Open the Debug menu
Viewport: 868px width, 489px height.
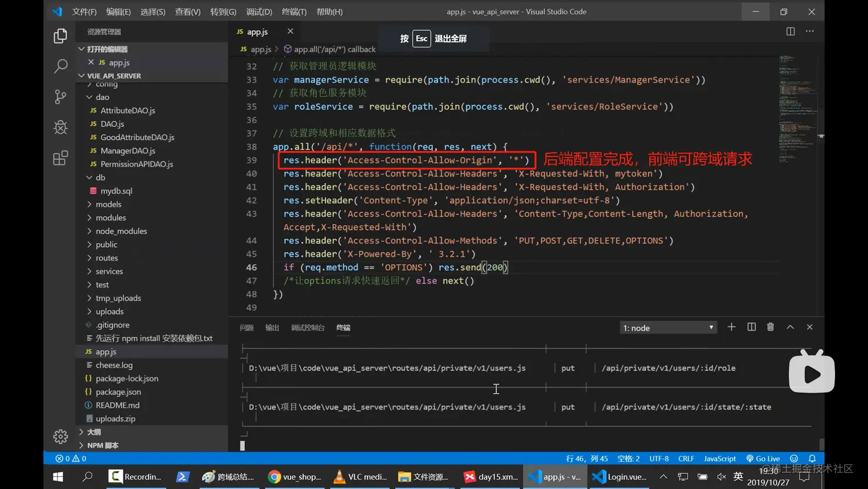pos(259,11)
